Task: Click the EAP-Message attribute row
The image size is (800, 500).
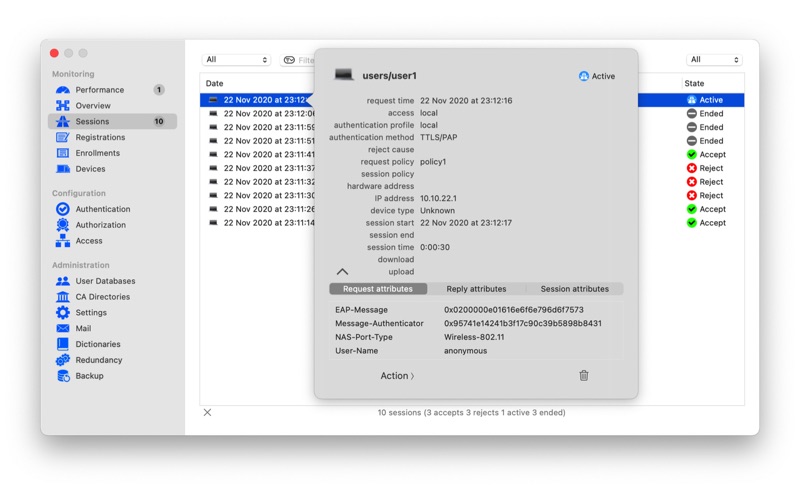Action: pos(476,310)
